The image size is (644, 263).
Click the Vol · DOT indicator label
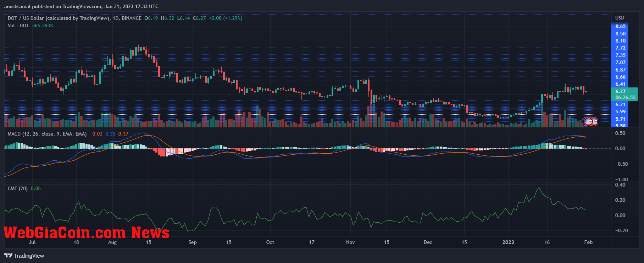(x=18, y=25)
